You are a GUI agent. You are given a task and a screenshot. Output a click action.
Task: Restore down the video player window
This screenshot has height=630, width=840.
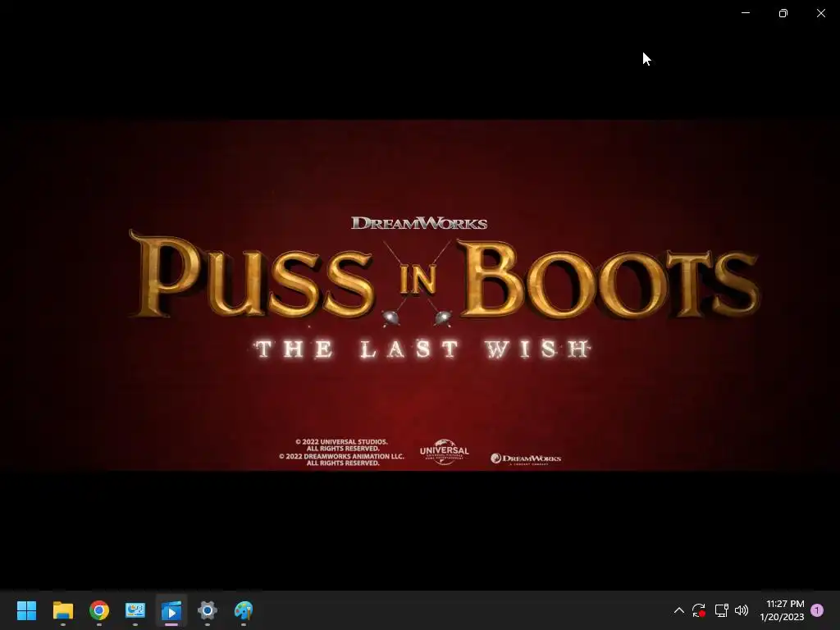point(783,13)
